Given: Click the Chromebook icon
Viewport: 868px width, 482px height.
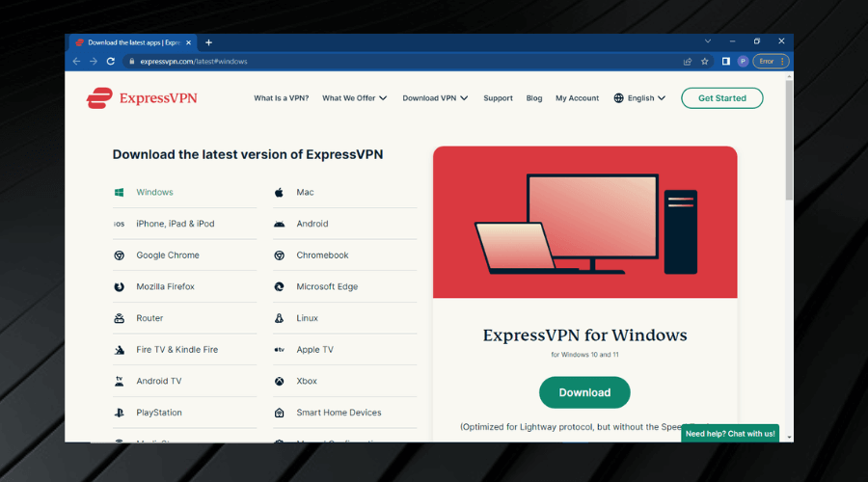Looking at the screenshot, I should pyautogui.click(x=279, y=255).
